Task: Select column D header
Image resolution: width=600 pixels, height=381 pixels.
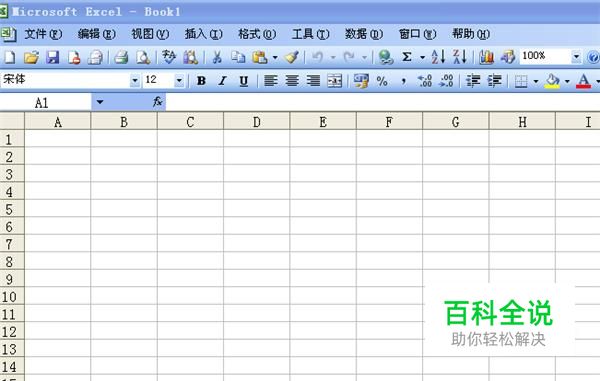Action: (x=257, y=122)
